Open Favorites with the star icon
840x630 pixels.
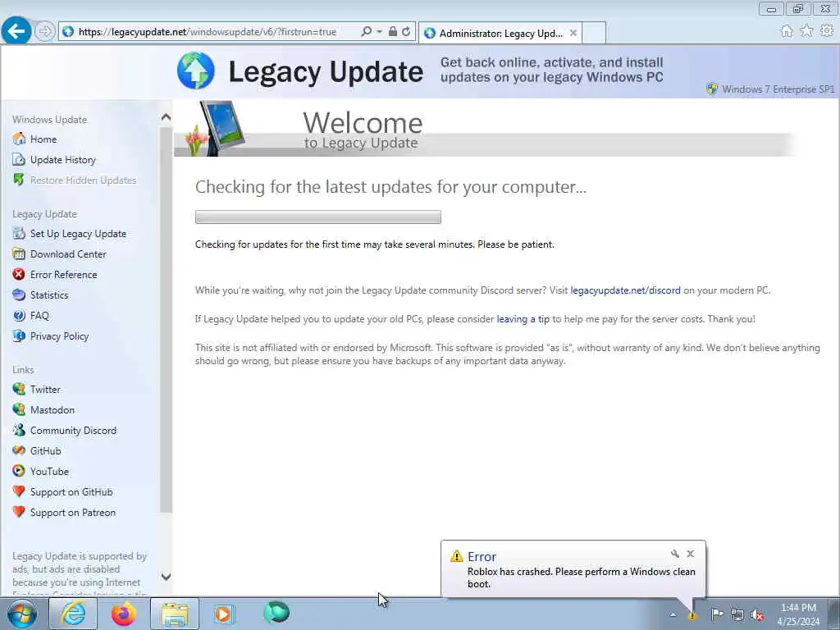pyautogui.click(x=806, y=31)
